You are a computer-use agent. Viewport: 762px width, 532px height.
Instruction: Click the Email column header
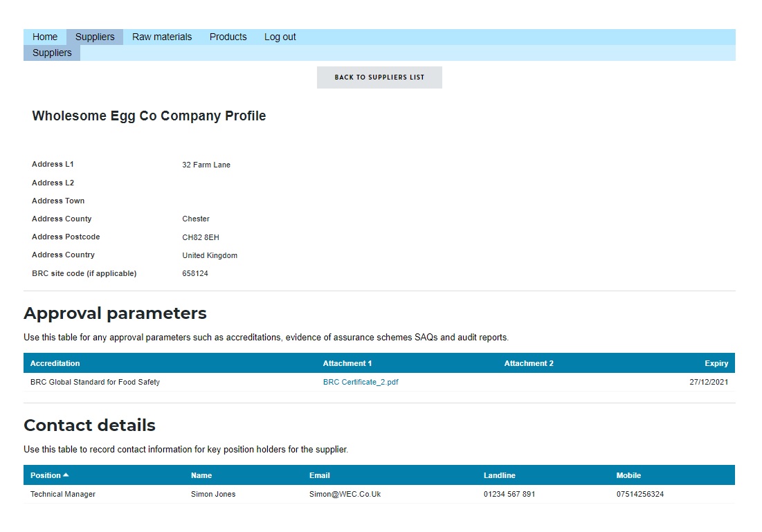(319, 475)
